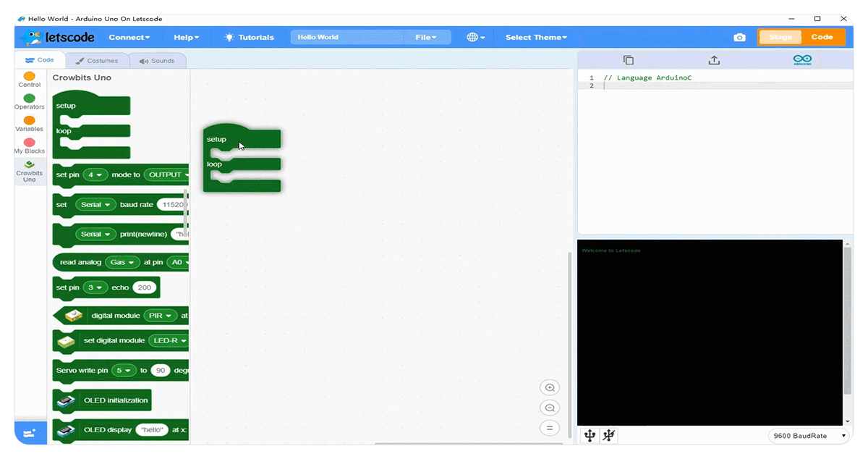This screenshot has height=459, width=868.
Task: Click the servo angle 90 field
Action: pos(161,371)
